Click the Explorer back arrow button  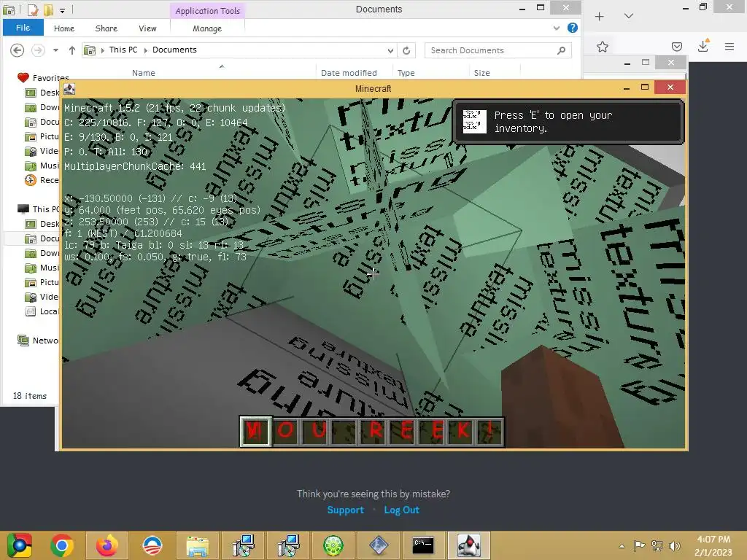18,50
